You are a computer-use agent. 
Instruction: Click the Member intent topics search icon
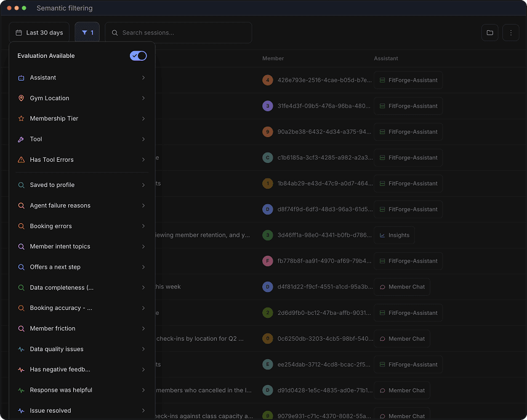coord(21,247)
